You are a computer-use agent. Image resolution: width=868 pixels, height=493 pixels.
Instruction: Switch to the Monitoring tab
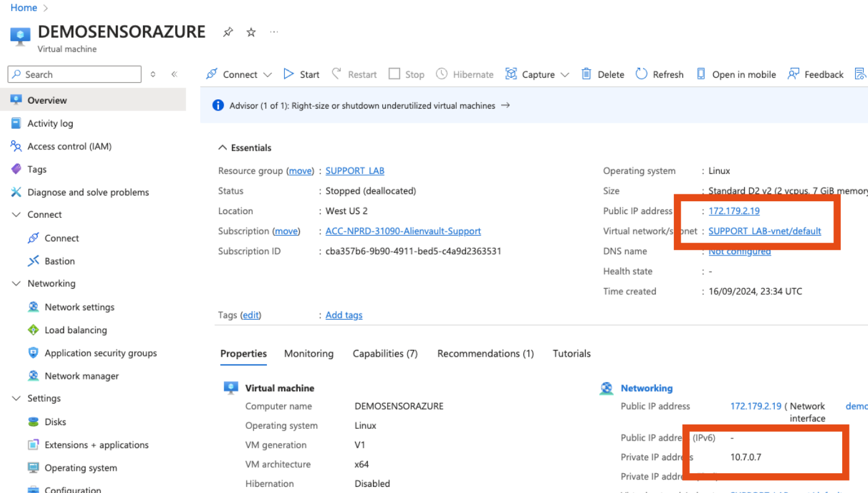click(309, 354)
